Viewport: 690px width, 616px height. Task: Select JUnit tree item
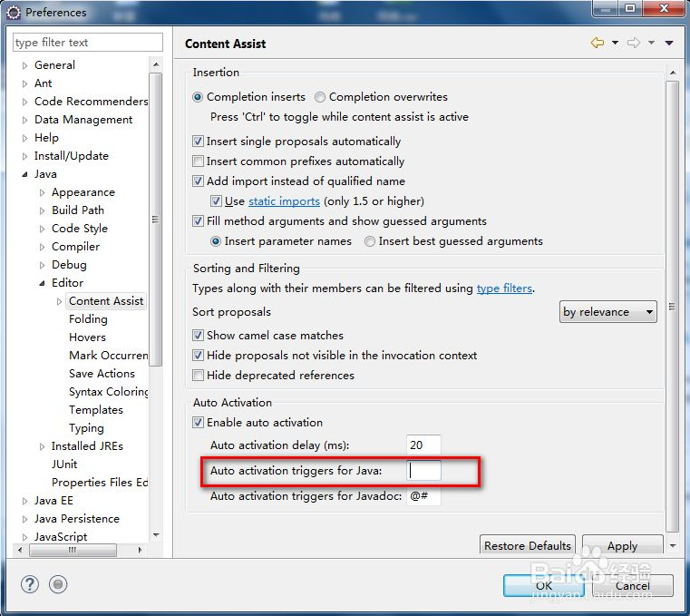point(64,464)
